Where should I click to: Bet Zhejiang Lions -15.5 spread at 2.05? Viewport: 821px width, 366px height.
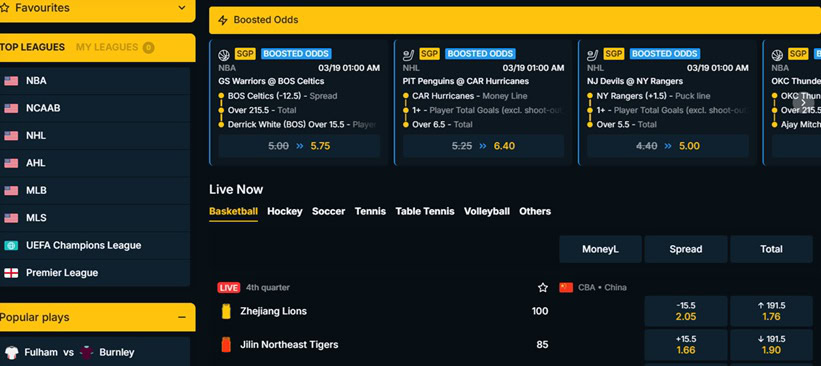tap(686, 311)
